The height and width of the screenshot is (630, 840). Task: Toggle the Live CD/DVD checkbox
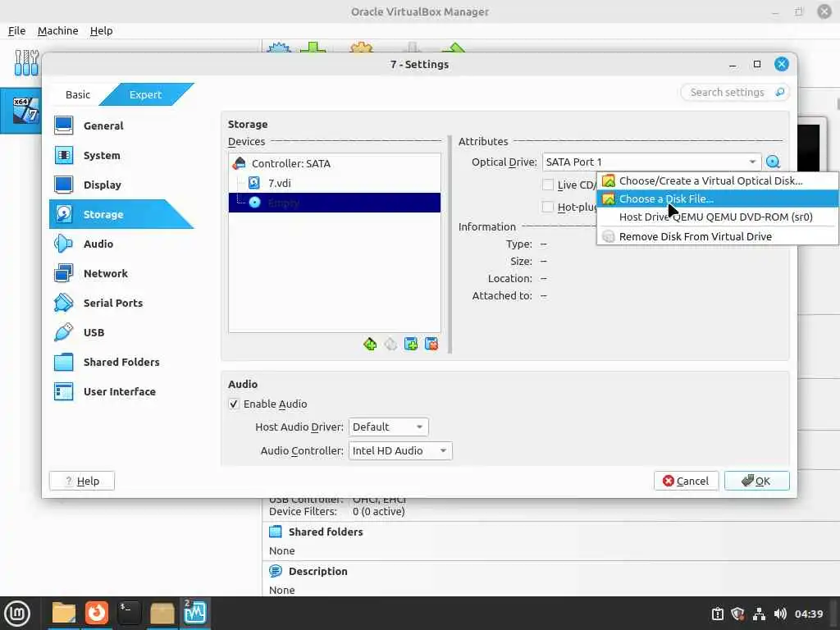[548, 185]
